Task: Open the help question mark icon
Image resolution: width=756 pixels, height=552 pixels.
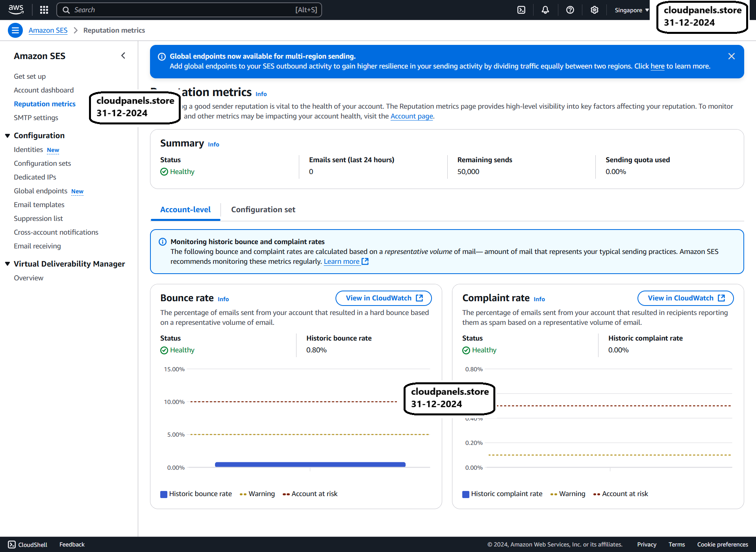Action: pyautogui.click(x=570, y=10)
